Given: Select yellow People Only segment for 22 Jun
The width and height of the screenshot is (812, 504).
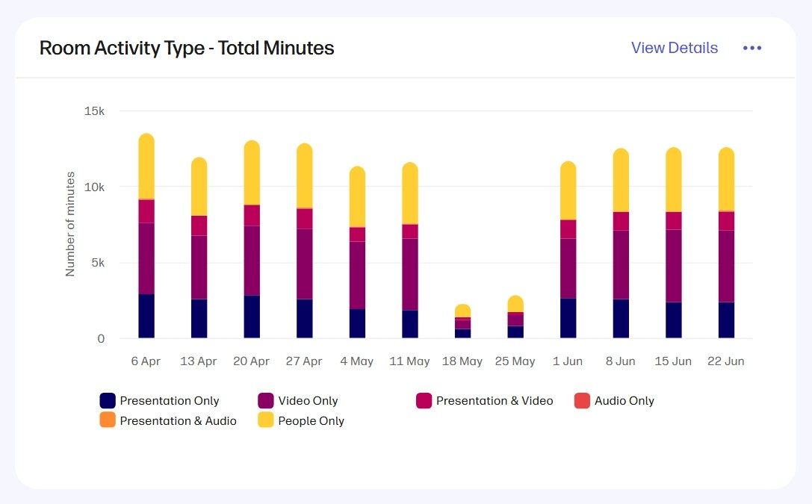Looking at the screenshot, I should coord(726,179).
